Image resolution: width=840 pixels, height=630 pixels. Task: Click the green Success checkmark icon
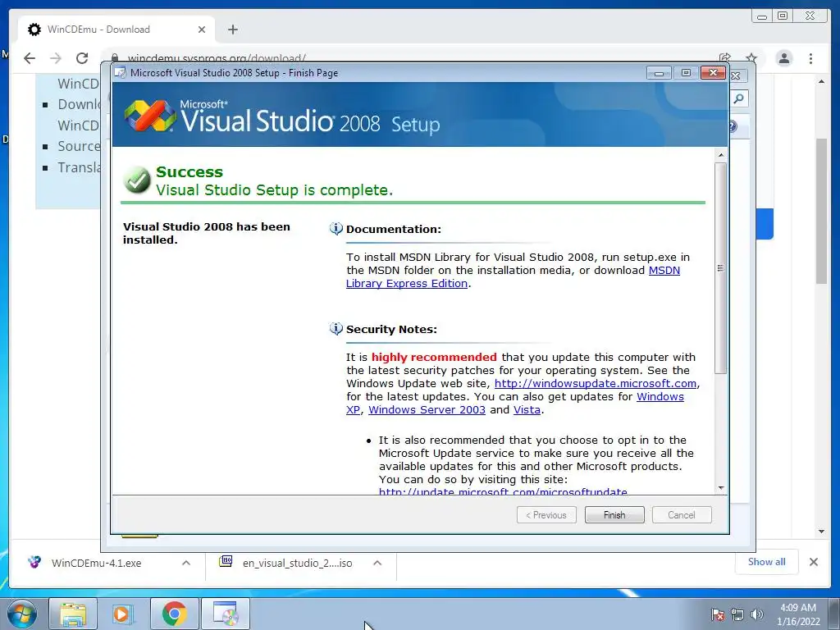point(137,180)
